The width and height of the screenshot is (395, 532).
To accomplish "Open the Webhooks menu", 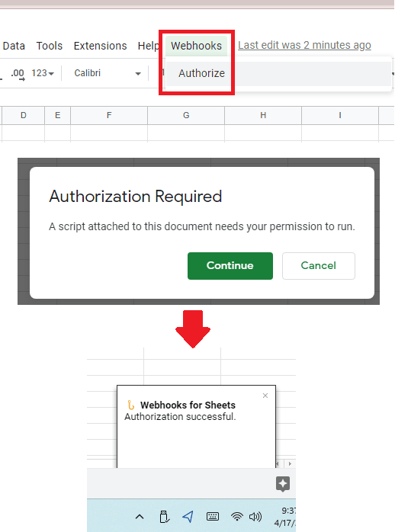I will pyautogui.click(x=196, y=46).
